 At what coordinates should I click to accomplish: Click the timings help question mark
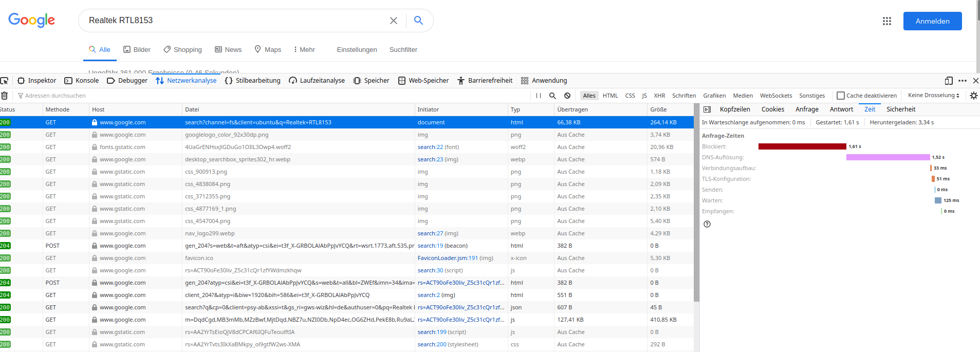pos(707,224)
